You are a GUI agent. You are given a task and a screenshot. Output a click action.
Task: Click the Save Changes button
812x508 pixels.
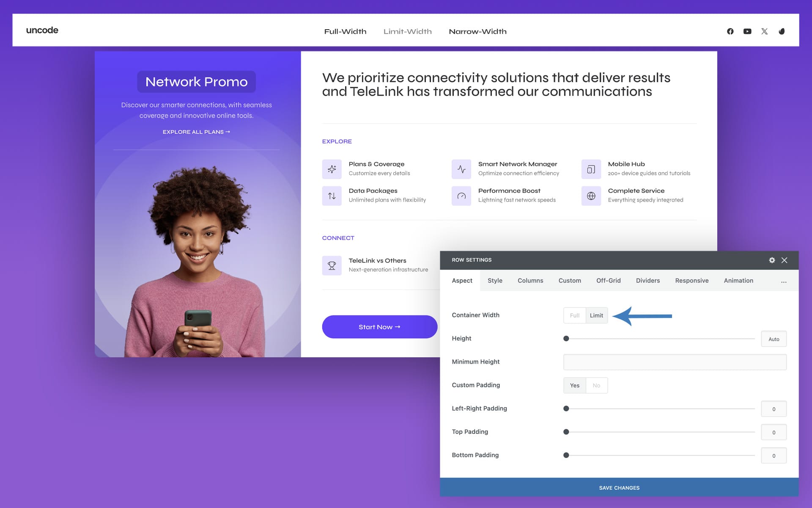(x=619, y=488)
